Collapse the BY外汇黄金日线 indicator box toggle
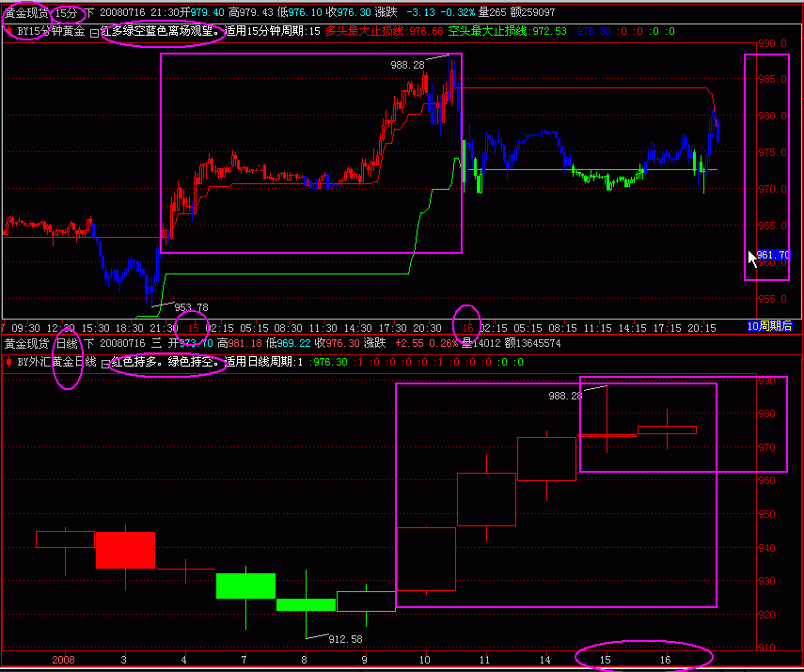 105,364
